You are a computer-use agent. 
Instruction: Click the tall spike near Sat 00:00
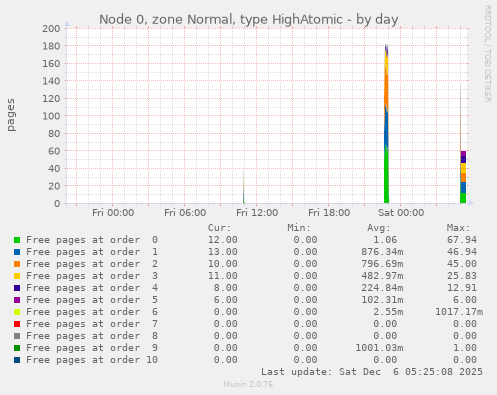(x=386, y=123)
